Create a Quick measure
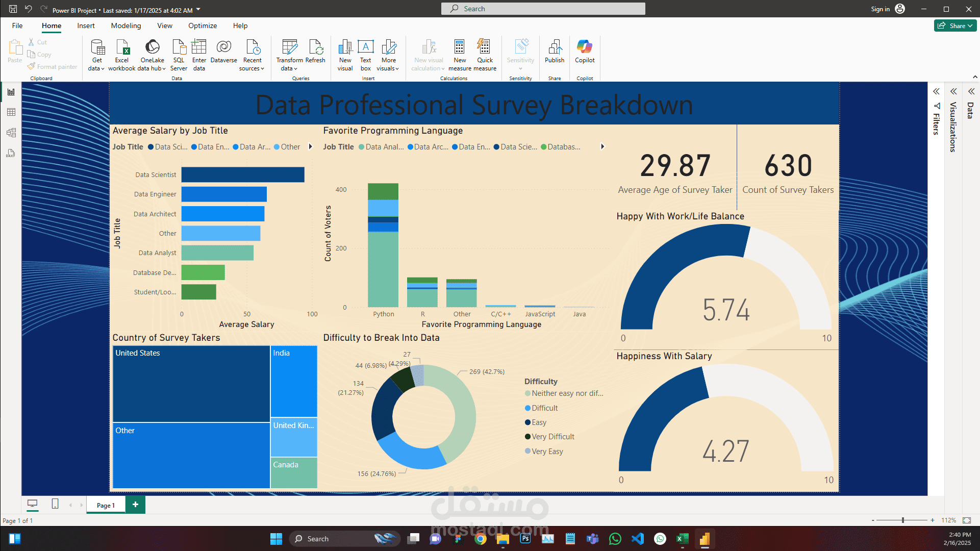Image resolution: width=980 pixels, height=551 pixels. 485,55
